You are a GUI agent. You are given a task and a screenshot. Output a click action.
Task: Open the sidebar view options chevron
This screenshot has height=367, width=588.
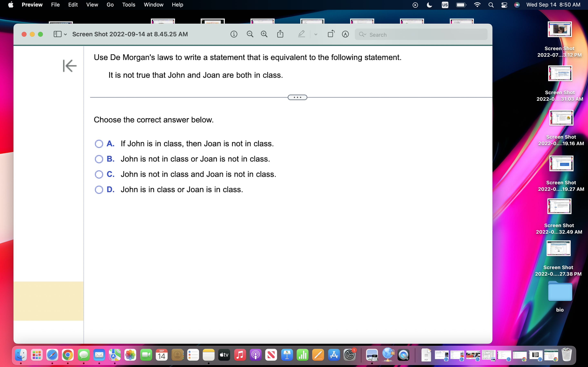[x=65, y=34]
